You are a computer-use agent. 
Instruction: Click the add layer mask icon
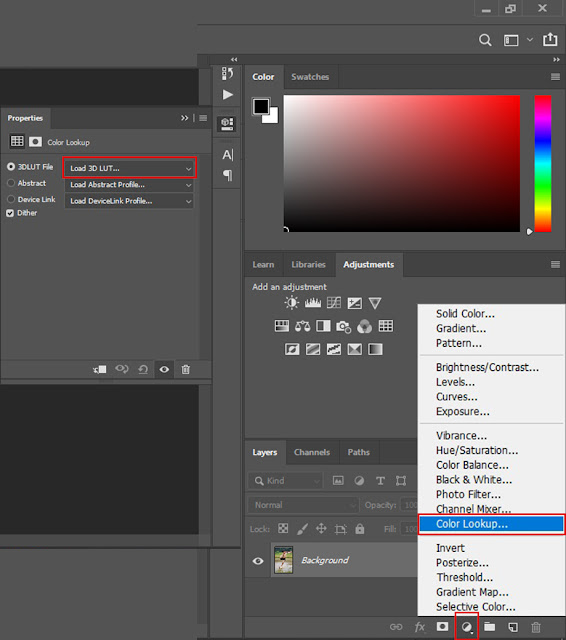click(442, 627)
